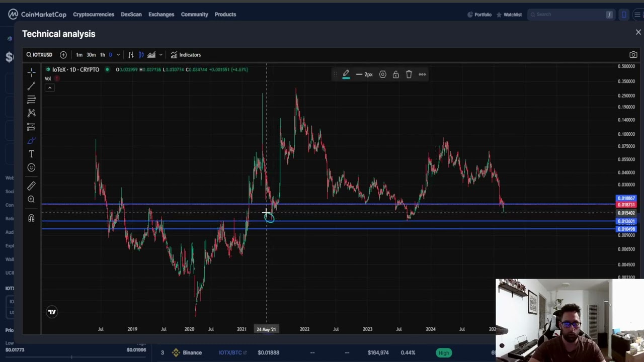Viewport: 644px width, 362px height.
Task: Close the Technical analysis panel
Action: [x=638, y=32]
